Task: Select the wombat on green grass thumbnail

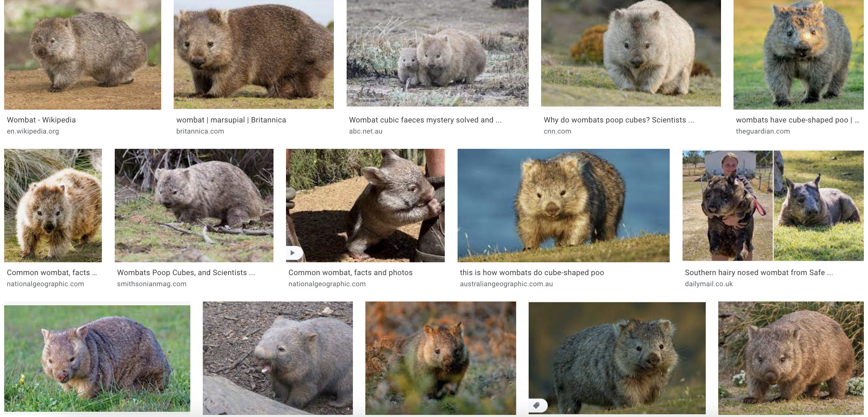Action: click(x=97, y=358)
